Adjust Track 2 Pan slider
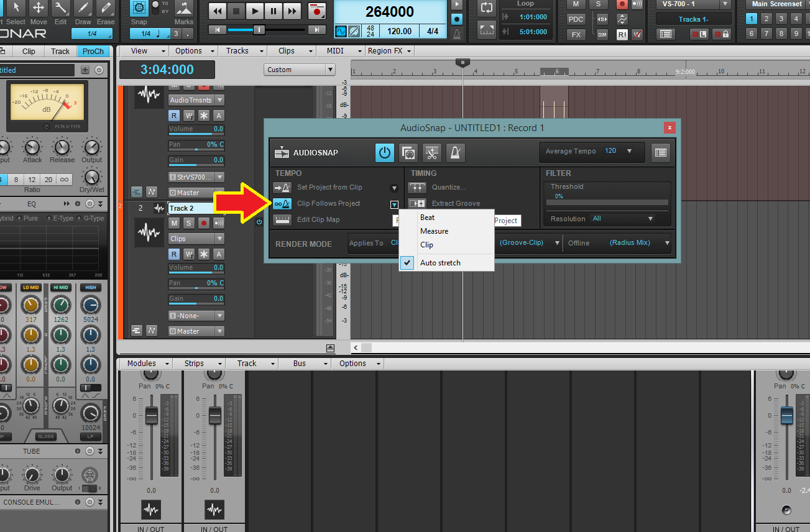The height and width of the screenshot is (532, 810). point(196,283)
